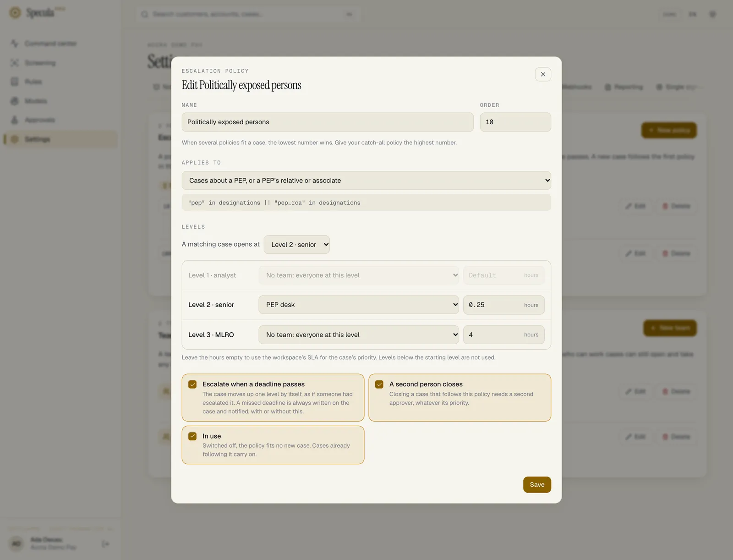Close the Edit Politically exposed persons dialog

pos(543,74)
